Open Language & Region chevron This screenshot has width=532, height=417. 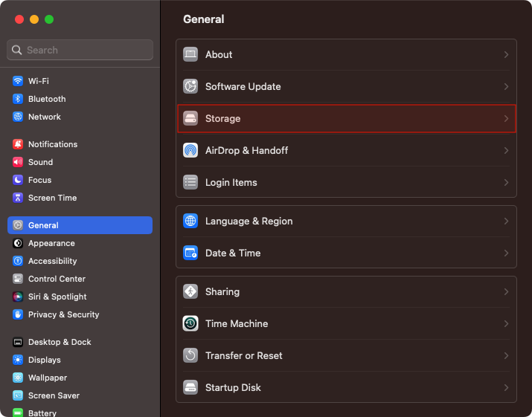coord(506,221)
